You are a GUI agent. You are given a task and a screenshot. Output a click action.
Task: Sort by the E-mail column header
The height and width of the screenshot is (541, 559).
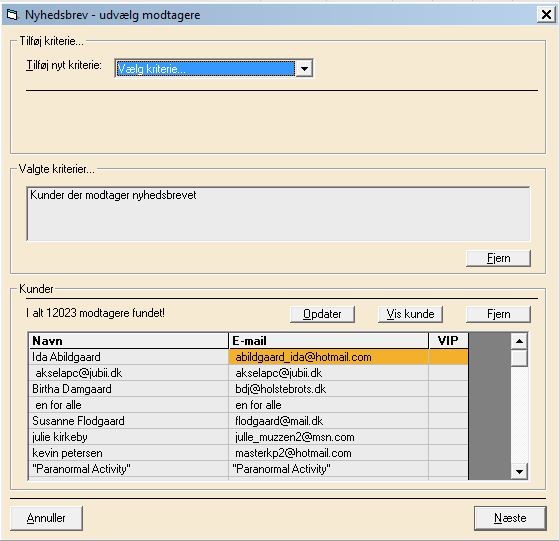pos(328,341)
